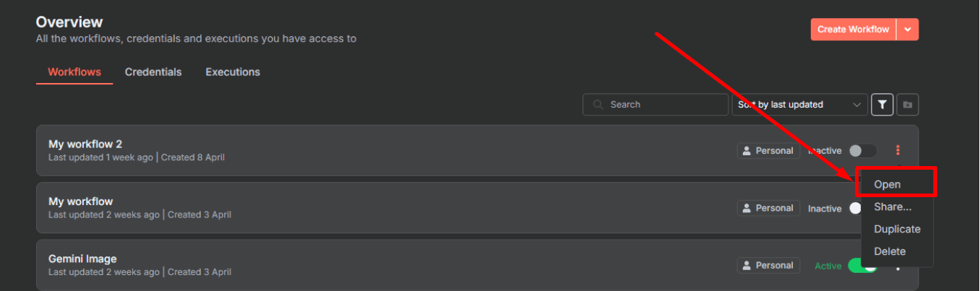This screenshot has height=291, width=980.
Task: Open three-dot menu for My workflow 2
Action: (x=898, y=150)
